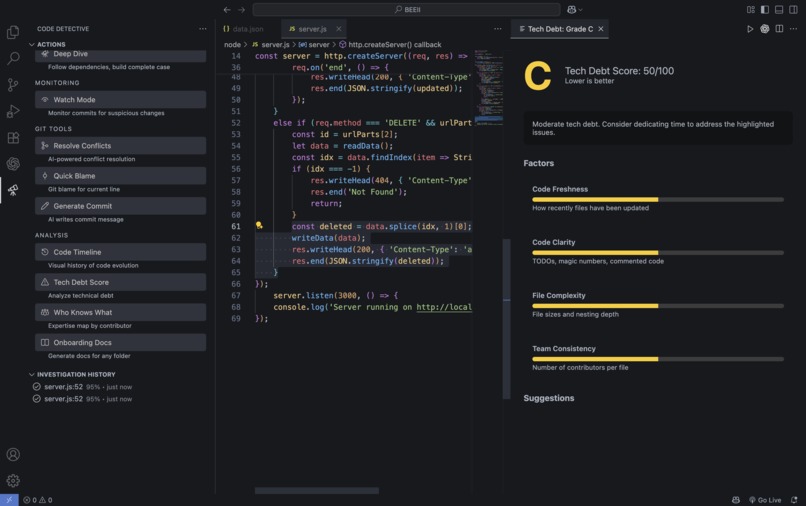This screenshot has height=506, width=806.
Task: Open Source Control view in activity bar
Action: [13, 84]
